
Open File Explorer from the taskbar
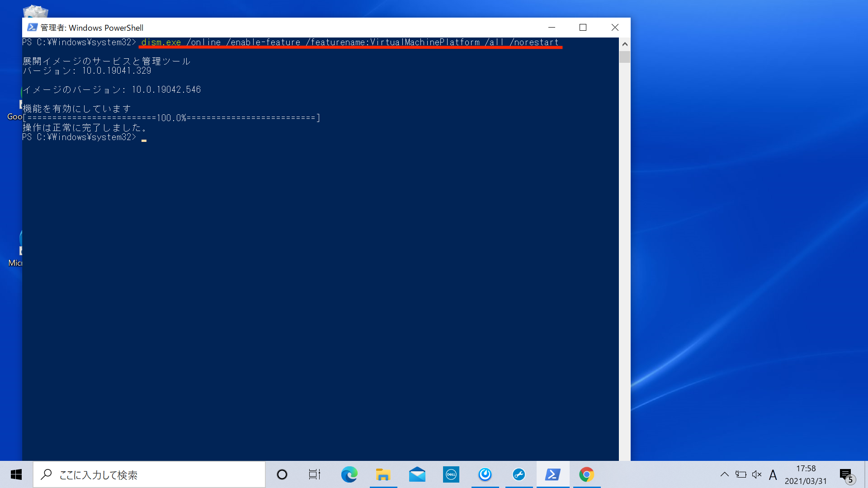click(383, 474)
